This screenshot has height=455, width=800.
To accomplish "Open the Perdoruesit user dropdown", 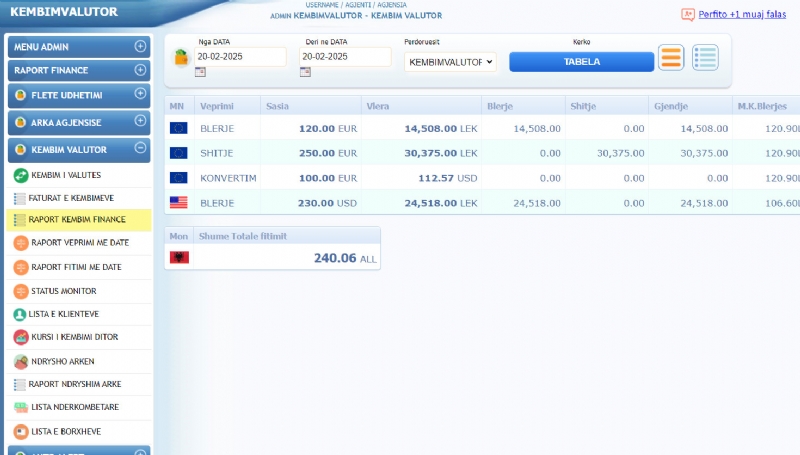I will click(450, 62).
